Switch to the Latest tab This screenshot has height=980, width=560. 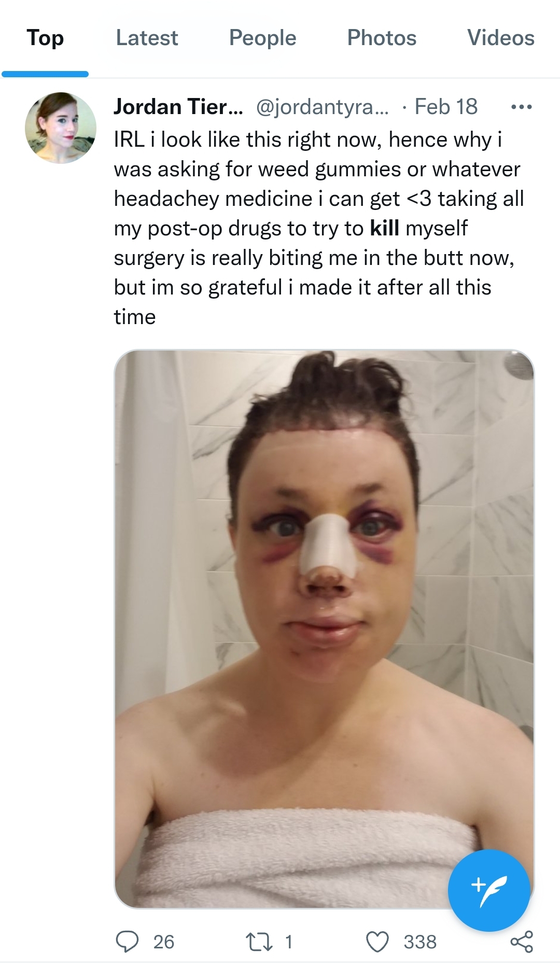pos(147,38)
